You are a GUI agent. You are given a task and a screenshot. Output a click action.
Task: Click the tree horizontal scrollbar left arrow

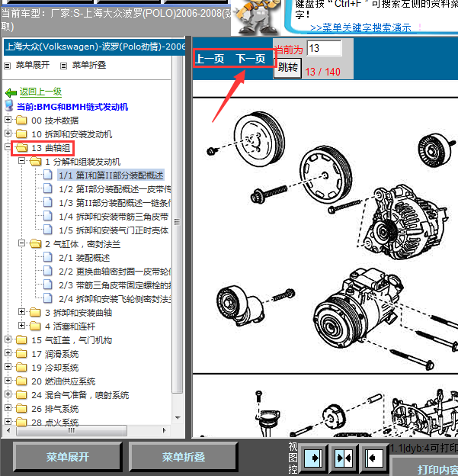pos(8,430)
